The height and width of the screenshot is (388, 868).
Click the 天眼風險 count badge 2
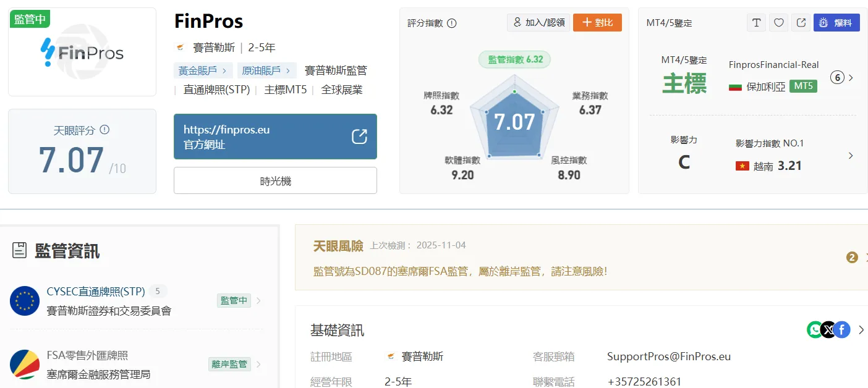click(x=852, y=258)
